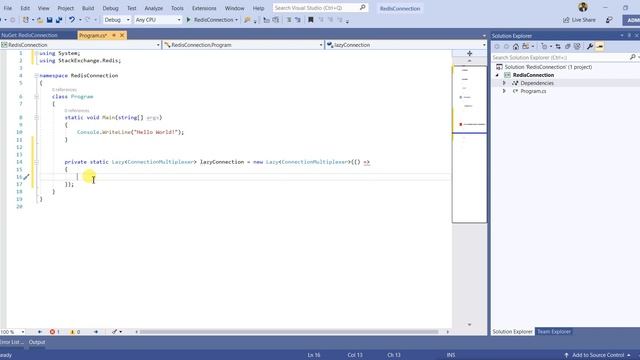Click the Solution Explorer search magnifier icon
The height and width of the screenshot is (360, 640).
click(633, 58)
